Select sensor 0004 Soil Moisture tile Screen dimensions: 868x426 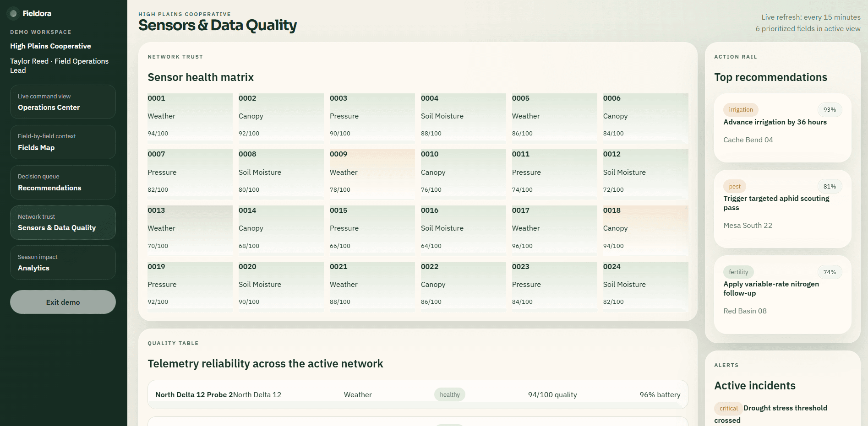coord(464,119)
